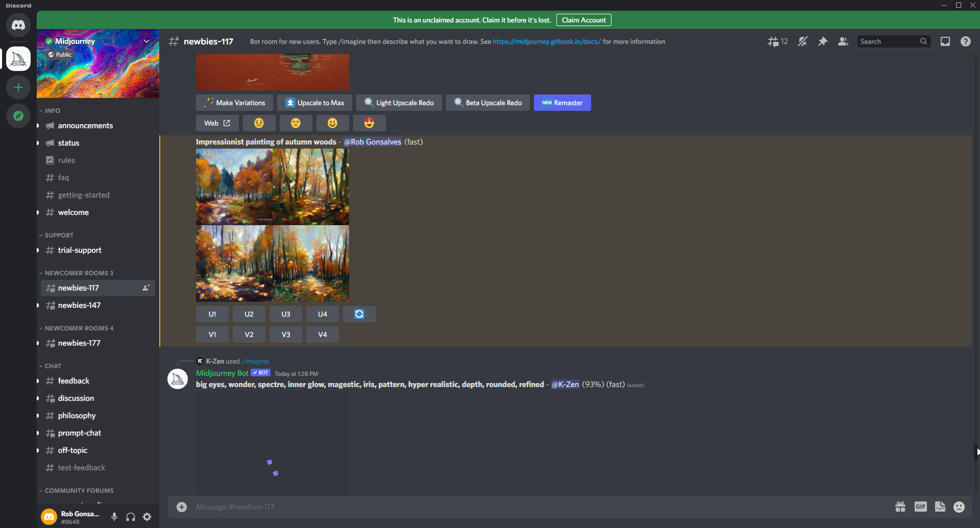
Task: Open the attachment plus icon
Action: point(182,507)
